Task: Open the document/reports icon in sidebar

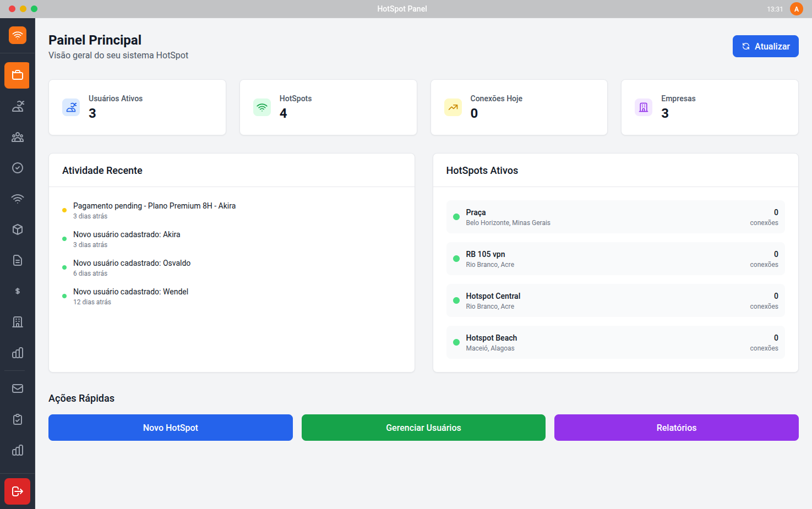Action: click(x=17, y=260)
